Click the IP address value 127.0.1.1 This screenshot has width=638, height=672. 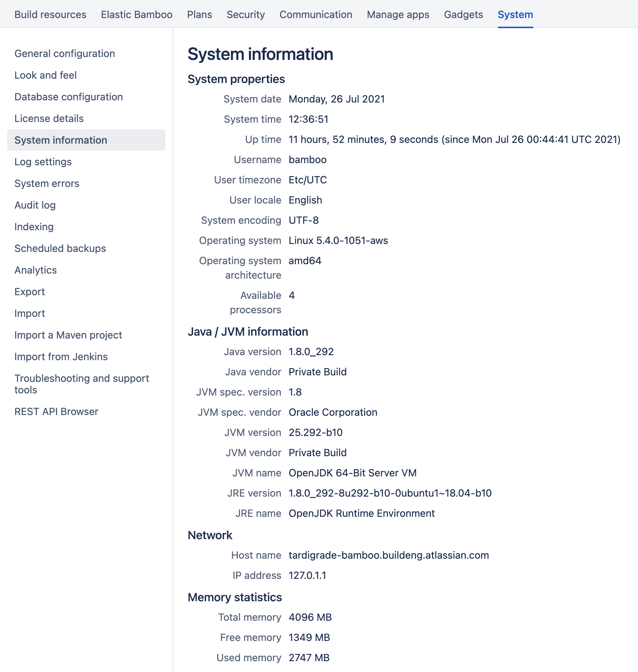pyautogui.click(x=307, y=575)
